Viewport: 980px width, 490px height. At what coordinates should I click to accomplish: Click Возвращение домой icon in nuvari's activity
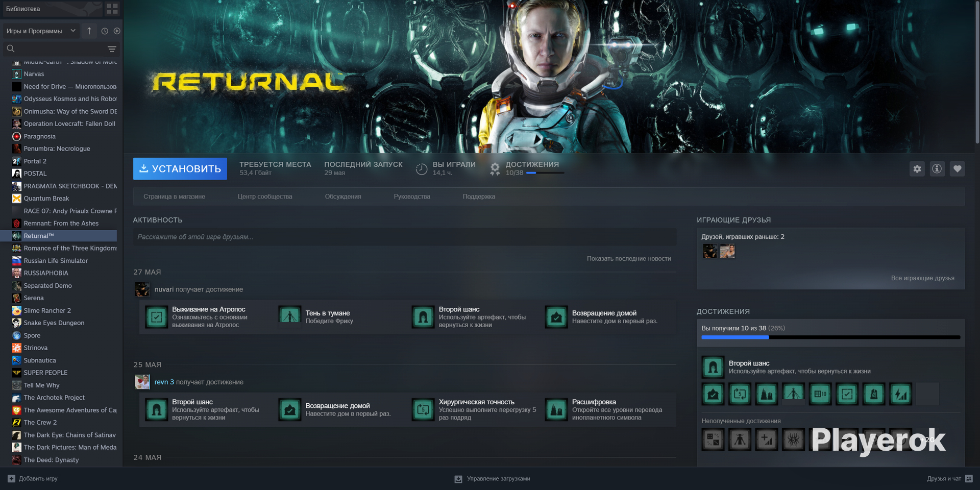[556, 317]
